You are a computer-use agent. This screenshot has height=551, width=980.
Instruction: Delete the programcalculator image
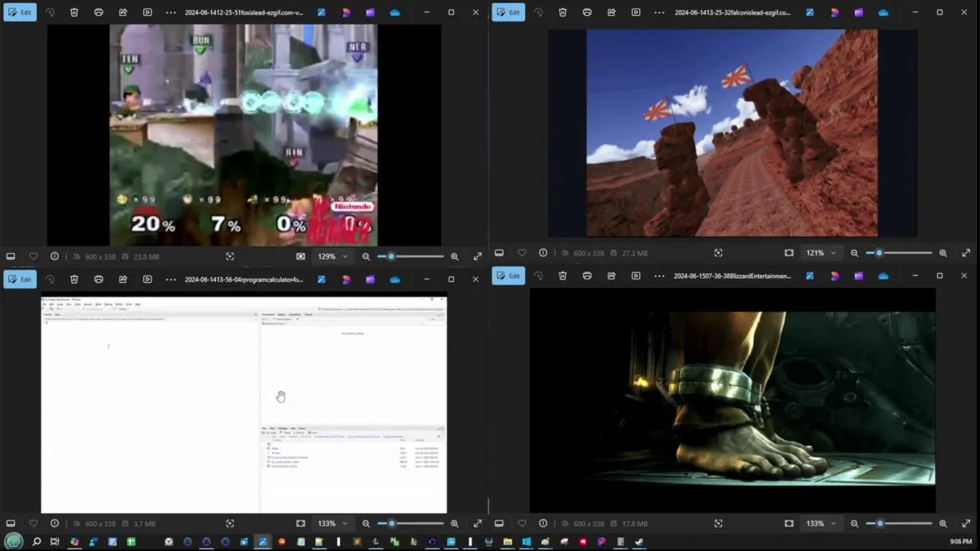point(74,279)
